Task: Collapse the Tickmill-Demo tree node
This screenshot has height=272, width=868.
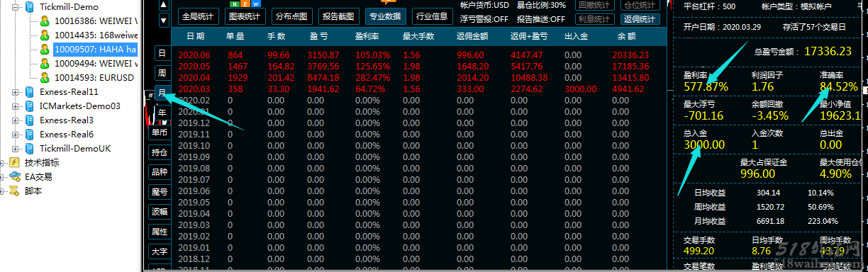Action: point(16,7)
